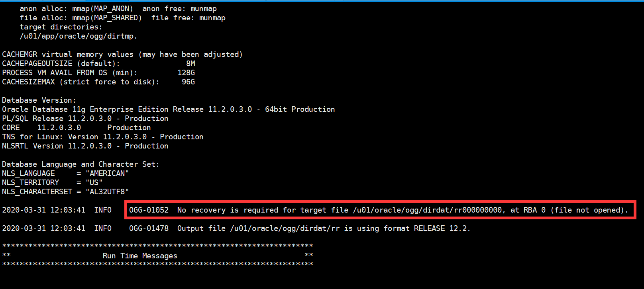Click the NLS_LANGUAGE parameter name

[28, 174]
